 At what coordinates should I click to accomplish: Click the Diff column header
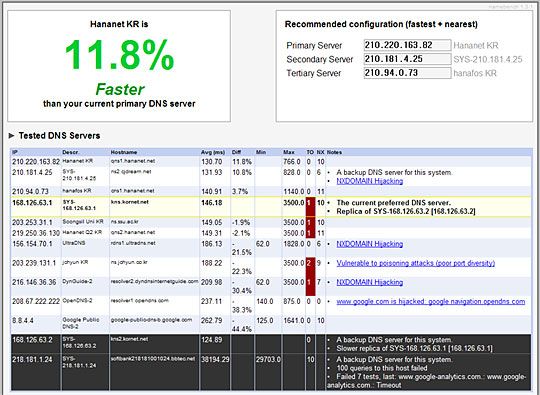[236, 152]
